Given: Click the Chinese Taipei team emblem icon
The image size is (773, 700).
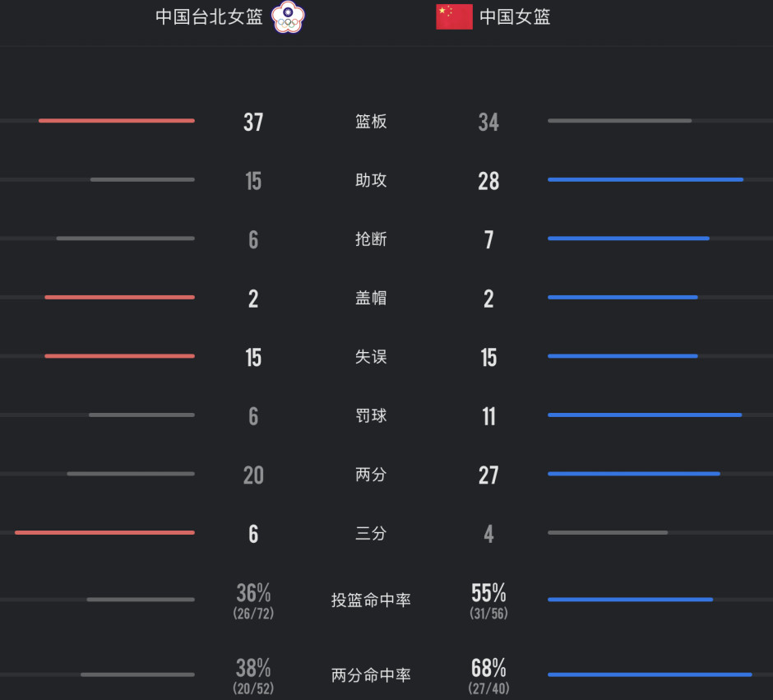Looking at the screenshot, I should click(288, 16).
